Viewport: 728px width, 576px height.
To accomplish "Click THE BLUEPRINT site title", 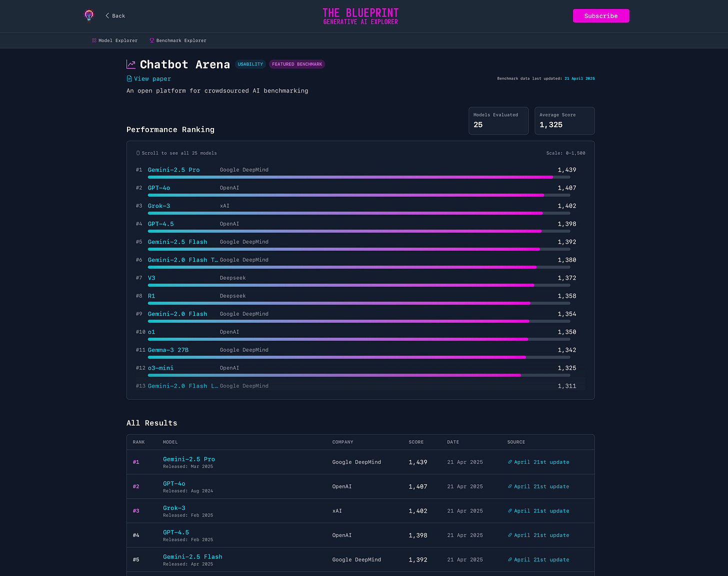I will [360, 16].
